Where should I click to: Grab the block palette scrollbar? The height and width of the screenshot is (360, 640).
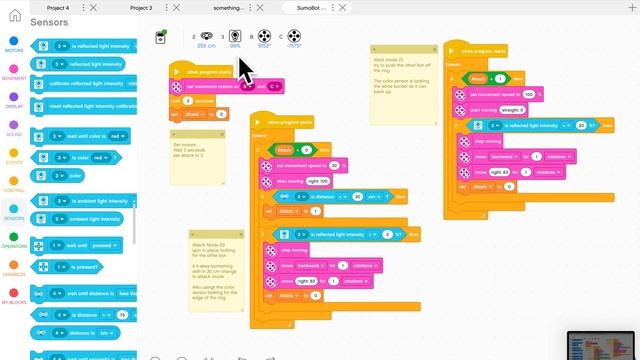pos(134,223)
